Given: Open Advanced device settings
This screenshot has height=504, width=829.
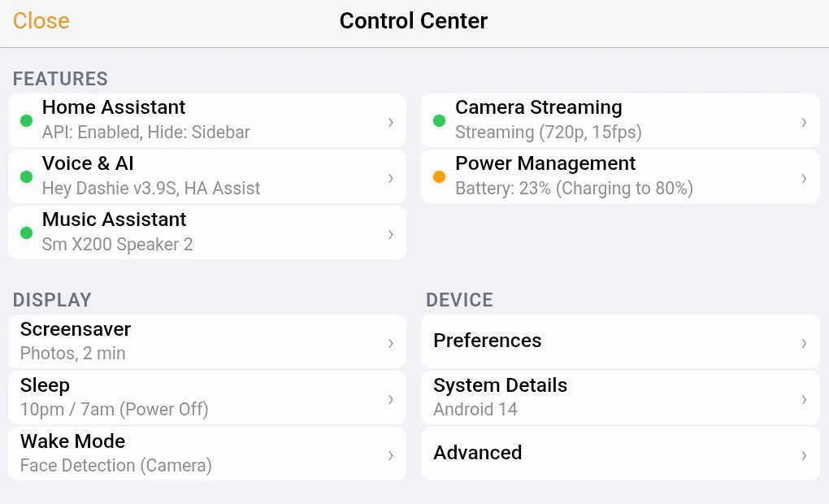Looking at the screenshot, I should [x=620, y=454].
